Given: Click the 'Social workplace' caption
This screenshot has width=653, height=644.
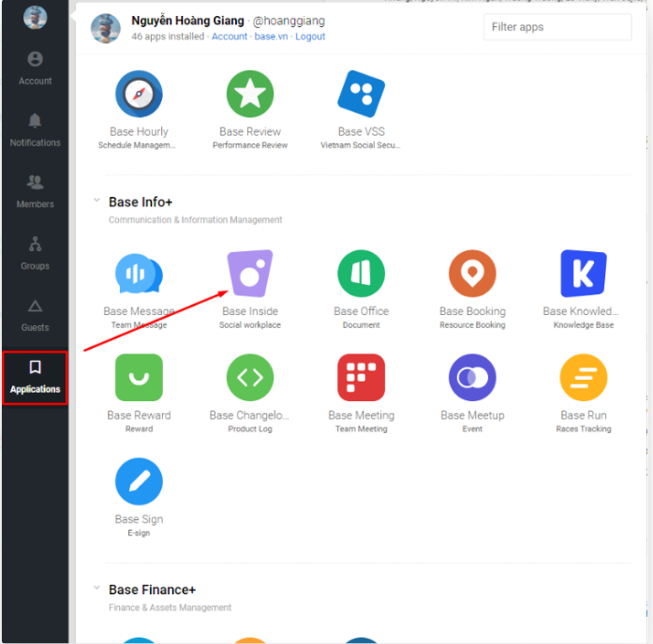Looking at the screenshot, I should click(x=250, y=325).
